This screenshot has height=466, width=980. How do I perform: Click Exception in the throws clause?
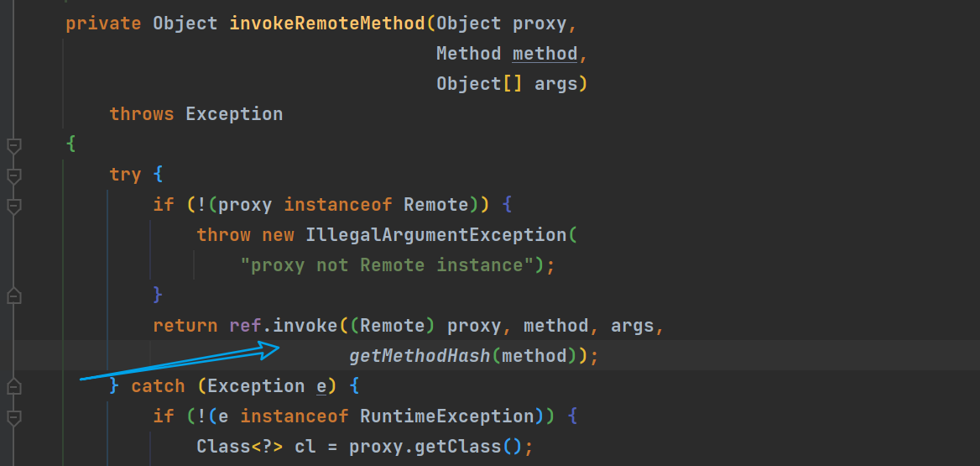click(234, 114)
